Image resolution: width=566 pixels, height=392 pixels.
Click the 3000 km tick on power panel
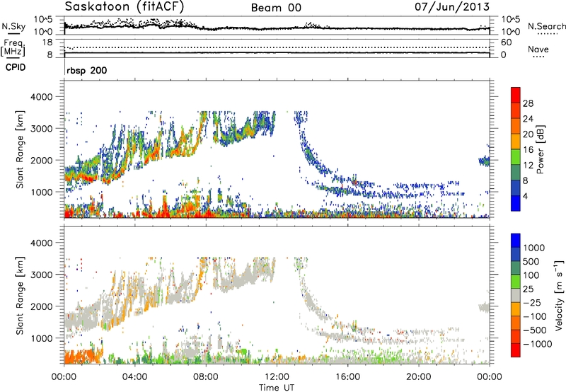click(x=42, y=129)
